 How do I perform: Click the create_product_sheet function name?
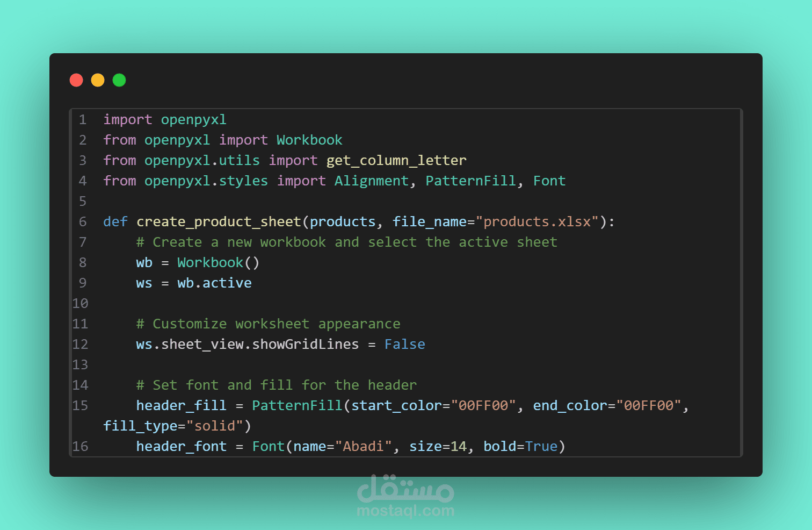219,222
